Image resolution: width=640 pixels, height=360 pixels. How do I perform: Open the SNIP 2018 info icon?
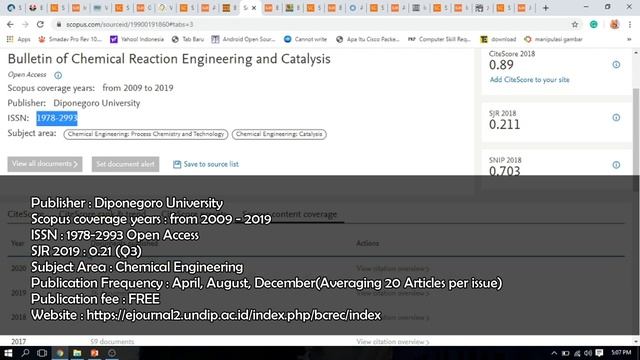(616, 165)
